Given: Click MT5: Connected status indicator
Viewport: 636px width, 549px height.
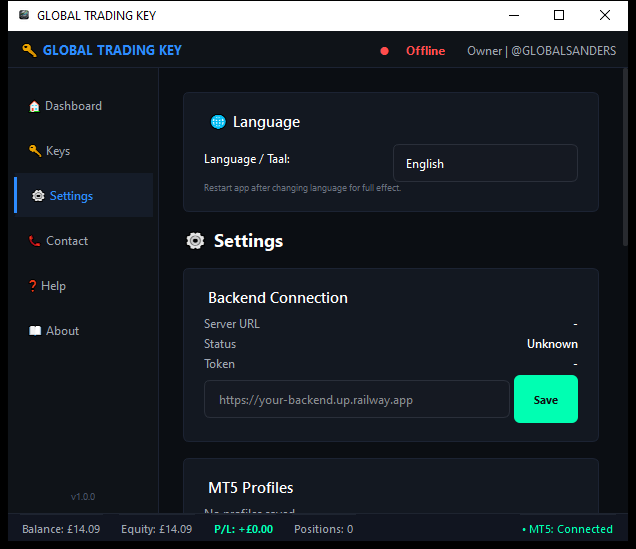Looking at the screenshot, I should 567,529.
